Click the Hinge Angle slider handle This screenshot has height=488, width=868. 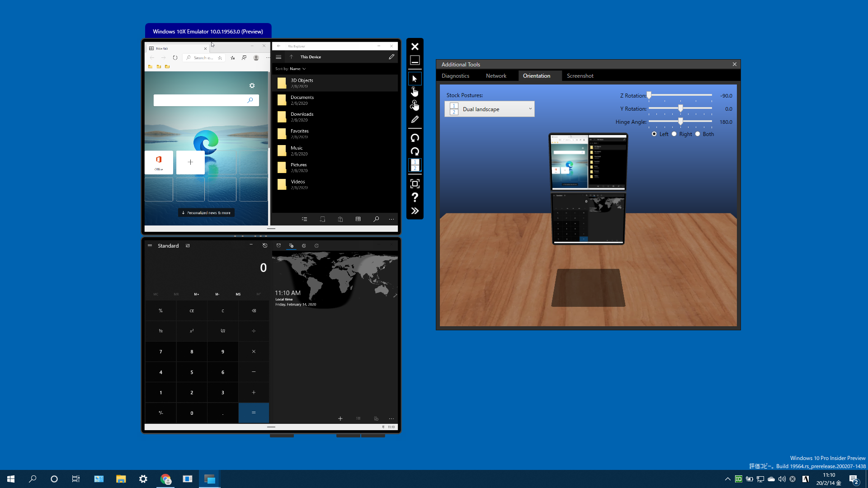(x=680, y=122)
